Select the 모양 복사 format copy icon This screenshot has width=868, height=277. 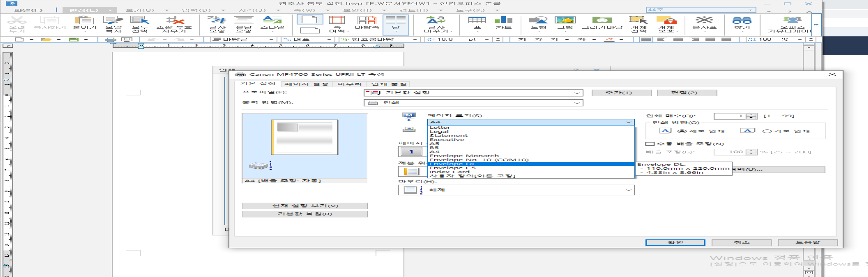(x=113, y=20)
